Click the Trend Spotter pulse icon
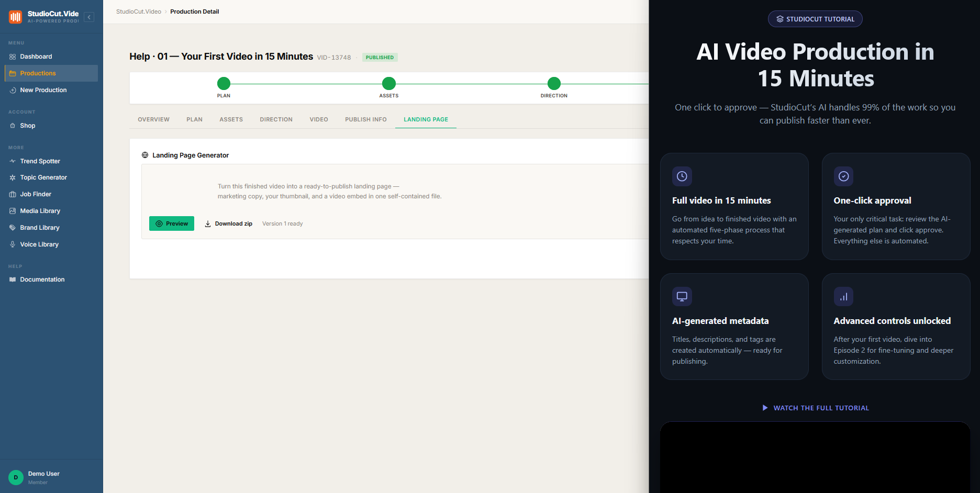Image resolution: width=980 pixels, height=493 pixels. tap(13, 161)
